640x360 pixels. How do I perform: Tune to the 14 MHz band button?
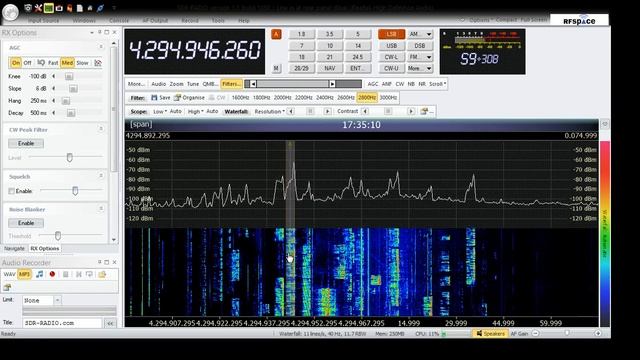[x=358, y=46]
